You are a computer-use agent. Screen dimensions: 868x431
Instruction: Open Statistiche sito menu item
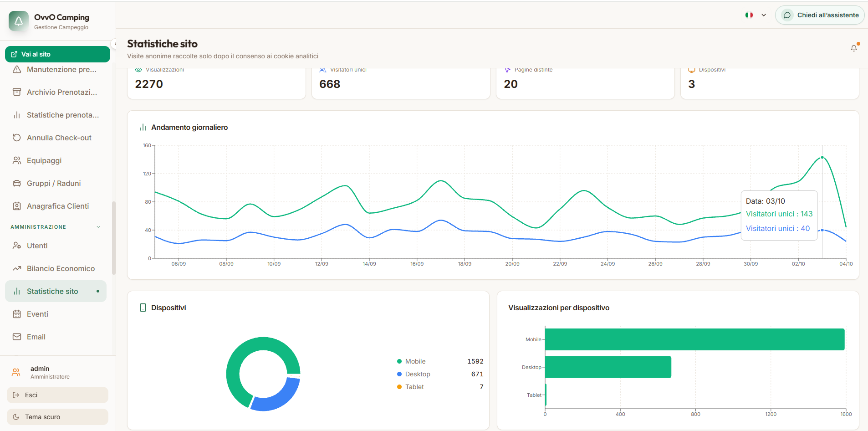pos(56,291)
